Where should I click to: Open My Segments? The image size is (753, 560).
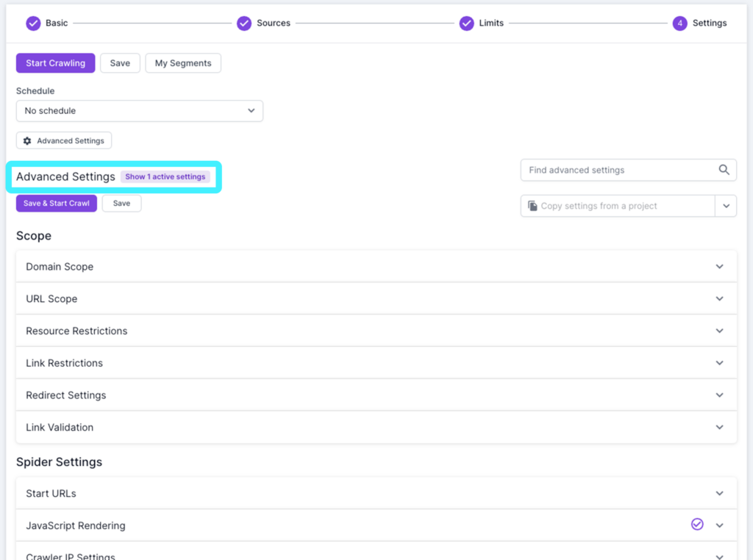tap(182, 63)
